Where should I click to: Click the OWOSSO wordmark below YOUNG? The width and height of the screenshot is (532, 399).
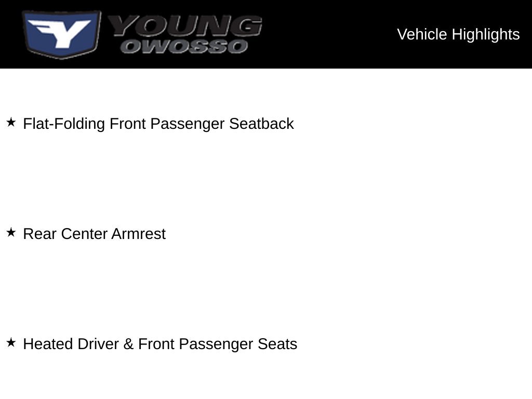pyautogui.click(x=184, y=46)
